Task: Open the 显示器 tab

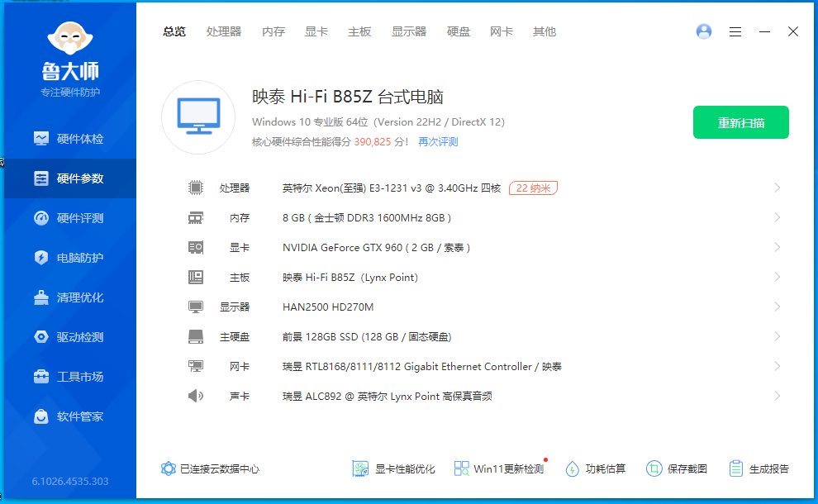Action: click(409, 31)
